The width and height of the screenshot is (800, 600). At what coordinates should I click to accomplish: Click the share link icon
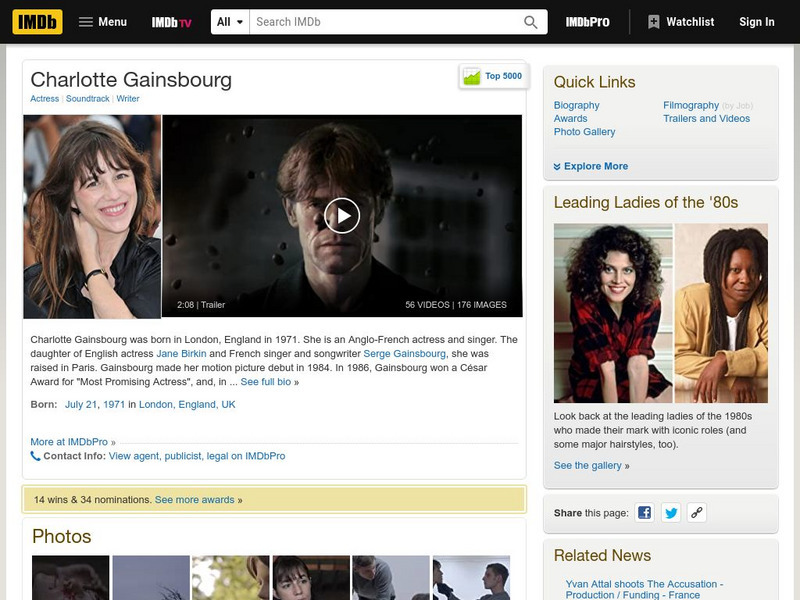697,512
